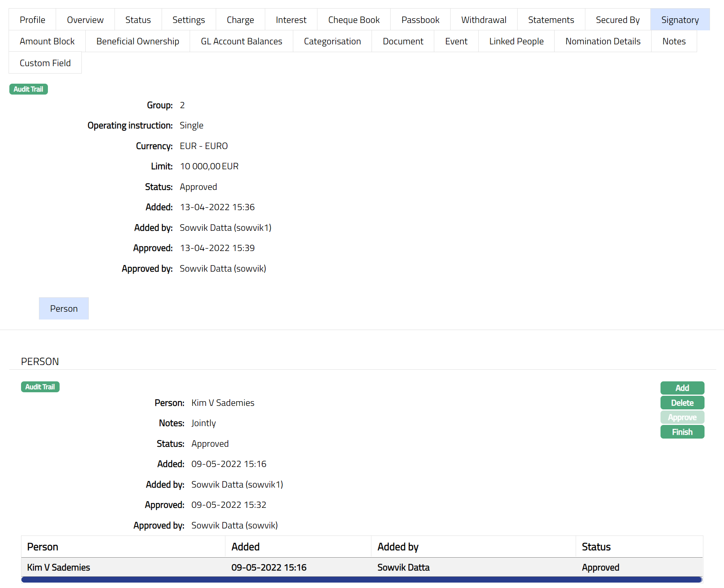Viewport: 724px width, 588px height.
Task: Open the Custom Field tab
Action: 45,63
